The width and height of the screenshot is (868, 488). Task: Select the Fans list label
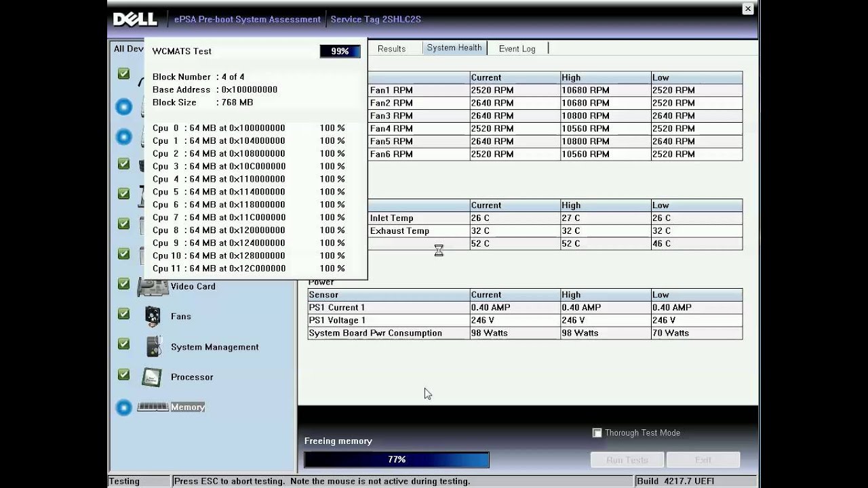click(x=181, y=317)
